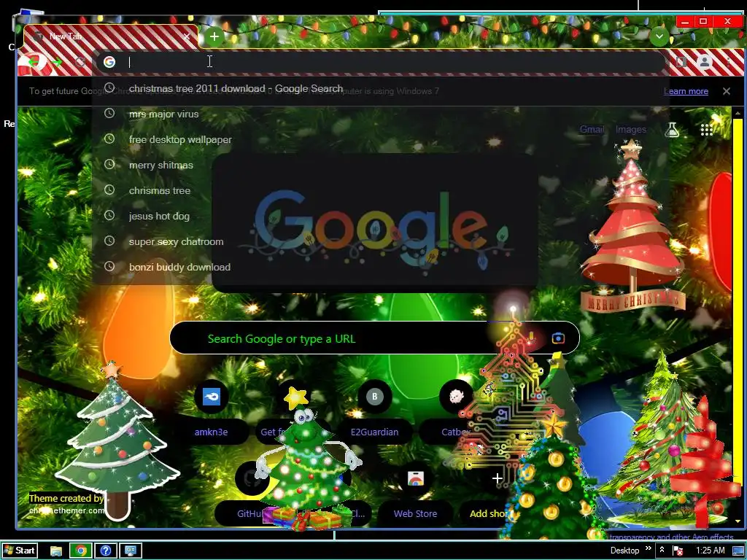
Task: Go forward using the green forward arrow
Action: [57, 63]
